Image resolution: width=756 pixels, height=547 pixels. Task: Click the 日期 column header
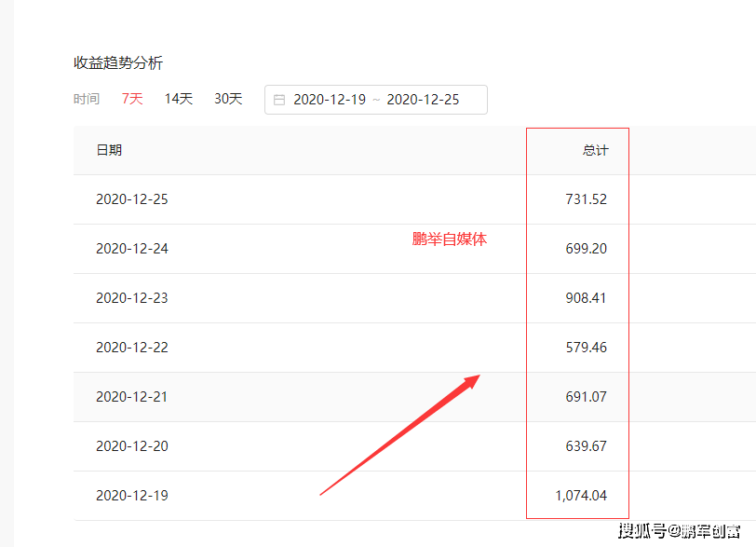tap(109, 150)
